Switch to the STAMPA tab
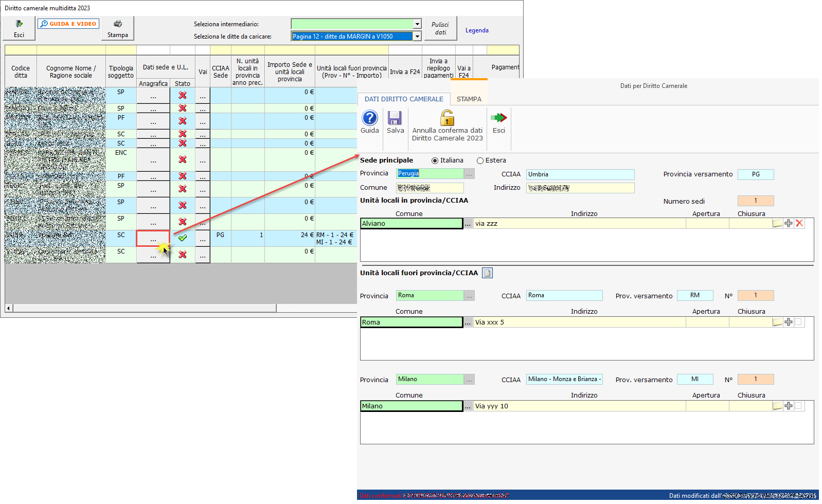 tap(469, 99)
